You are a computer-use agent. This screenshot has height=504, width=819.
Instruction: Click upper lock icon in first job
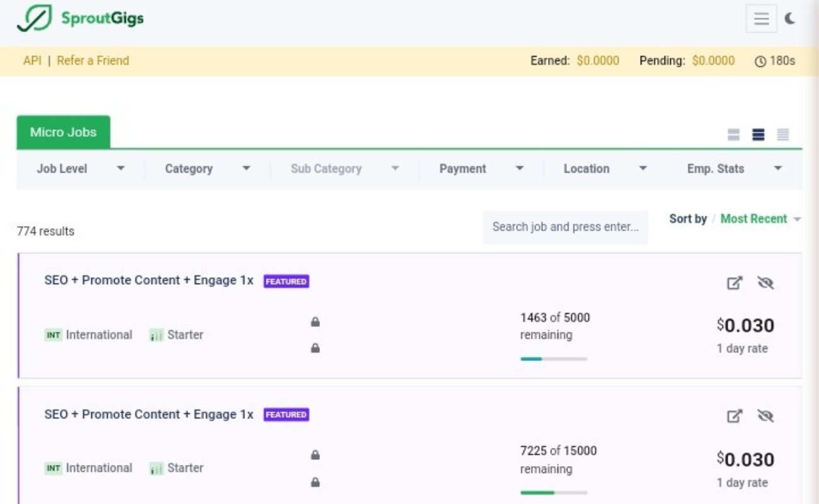(x=315, y=322)
